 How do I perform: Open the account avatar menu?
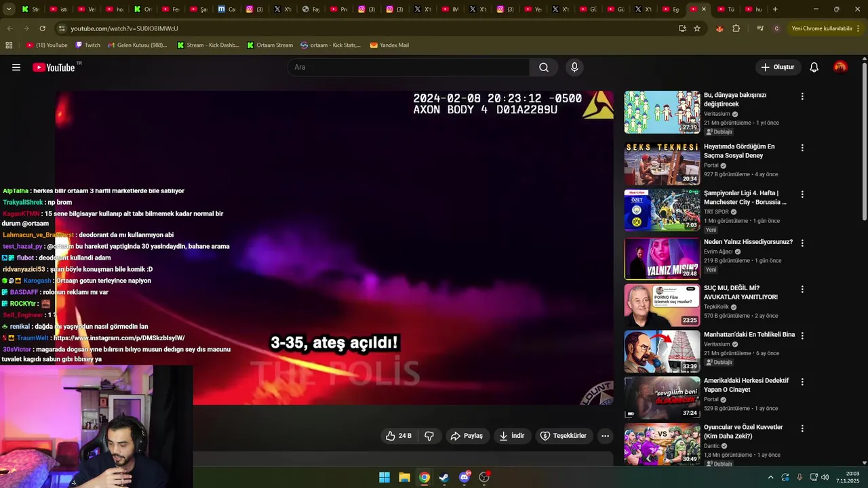[840, 67]
